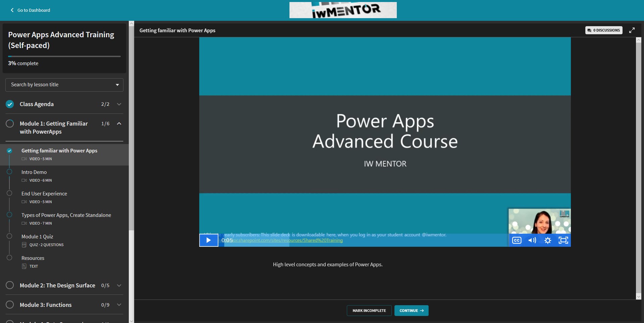Continue to the next lesson
The image size is (644, 323).
pyautogui.click(x=412, y=311)
